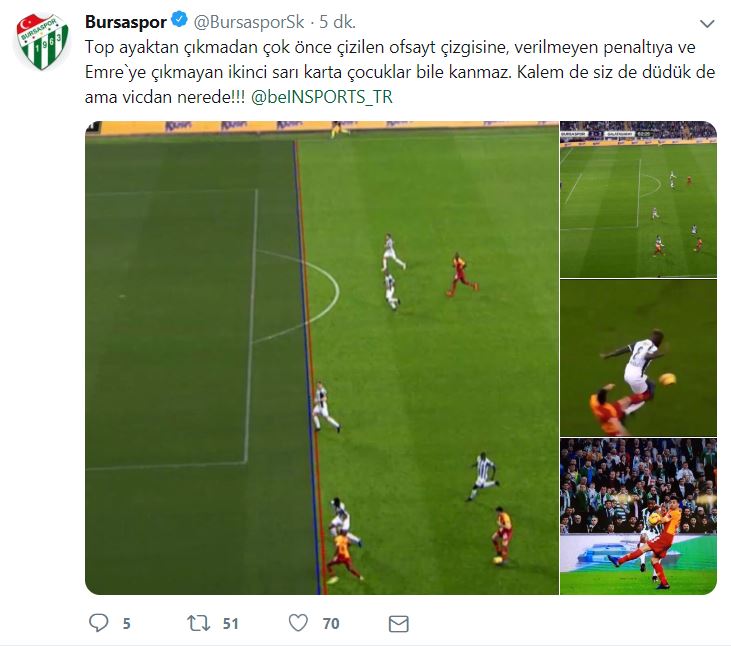Click the blue verified badge
731x646 pixels.
tap(179, 21)
